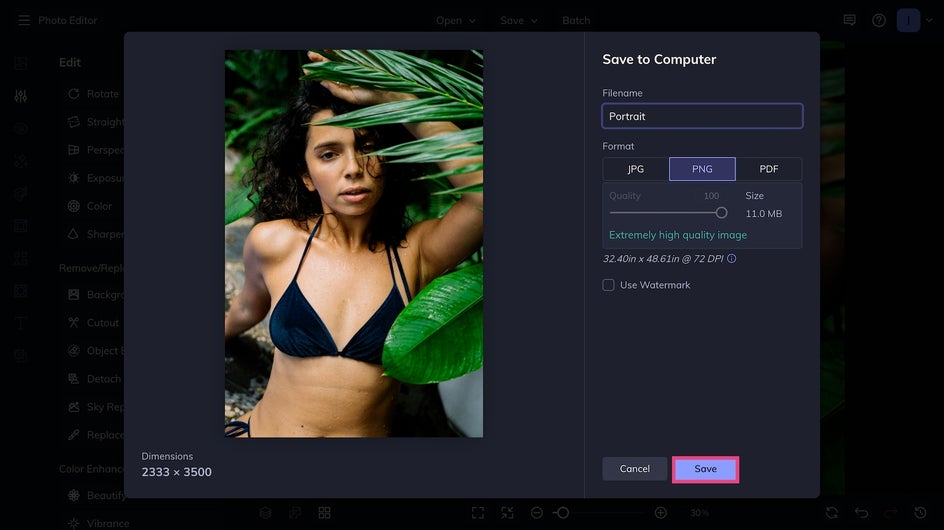
Task: Select PNG format option
Action: tap(702, 169)
